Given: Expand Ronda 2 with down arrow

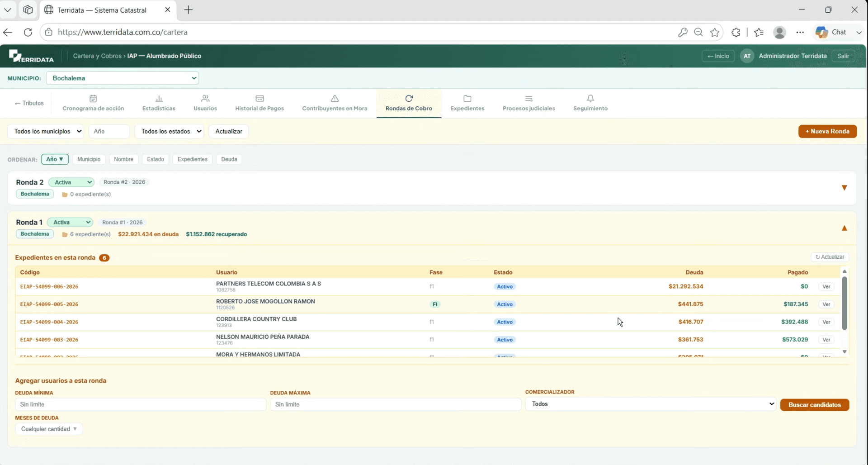Looking at the screenshot, I should coord(844,188).
